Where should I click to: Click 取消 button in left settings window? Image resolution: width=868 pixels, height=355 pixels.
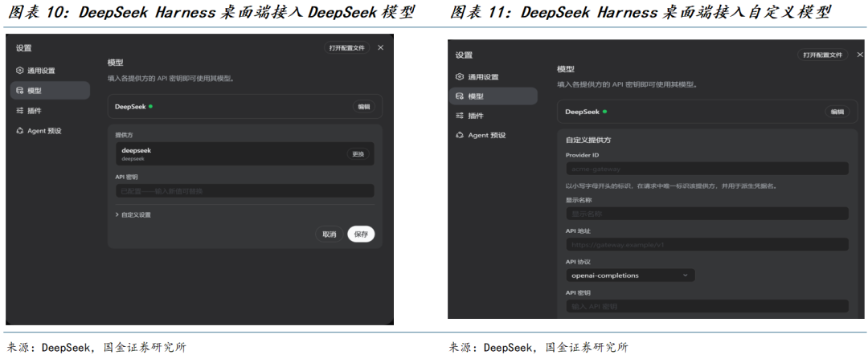(x=330, y=235)
